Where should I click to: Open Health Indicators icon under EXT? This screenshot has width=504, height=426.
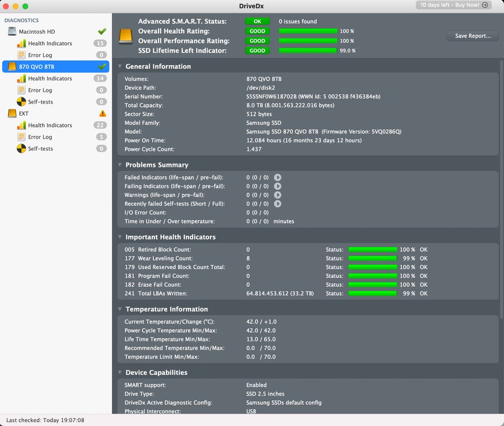point(21,126)
